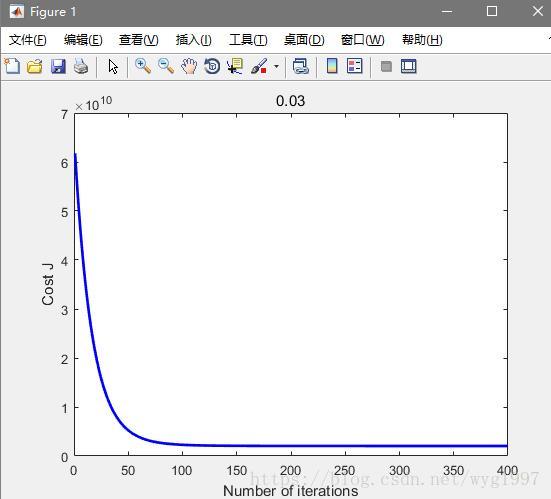Select the Rotate 3D tool
Screen dimensions: 551x499
coord(212,66)
